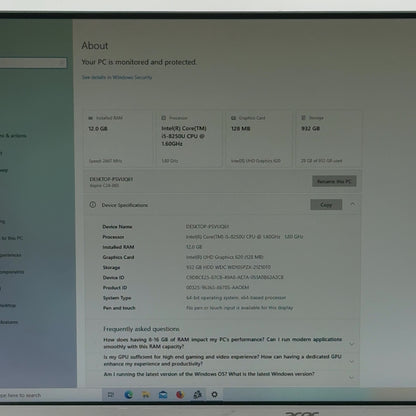Open Task View from the taskbar
This screenshot has width=416, height=416.
(x=111, y=395)
